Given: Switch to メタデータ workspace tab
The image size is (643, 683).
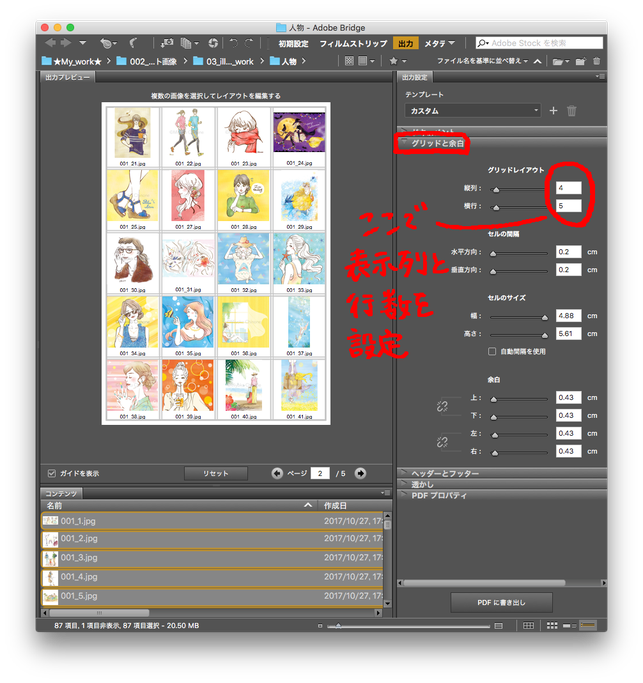Looking at the screenshot, I should 434,44.
